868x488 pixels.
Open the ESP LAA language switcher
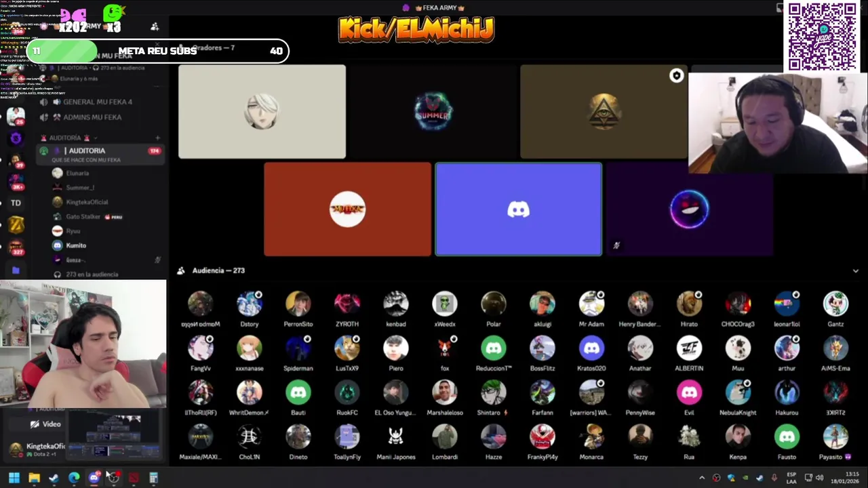click(x=791, y=478)
